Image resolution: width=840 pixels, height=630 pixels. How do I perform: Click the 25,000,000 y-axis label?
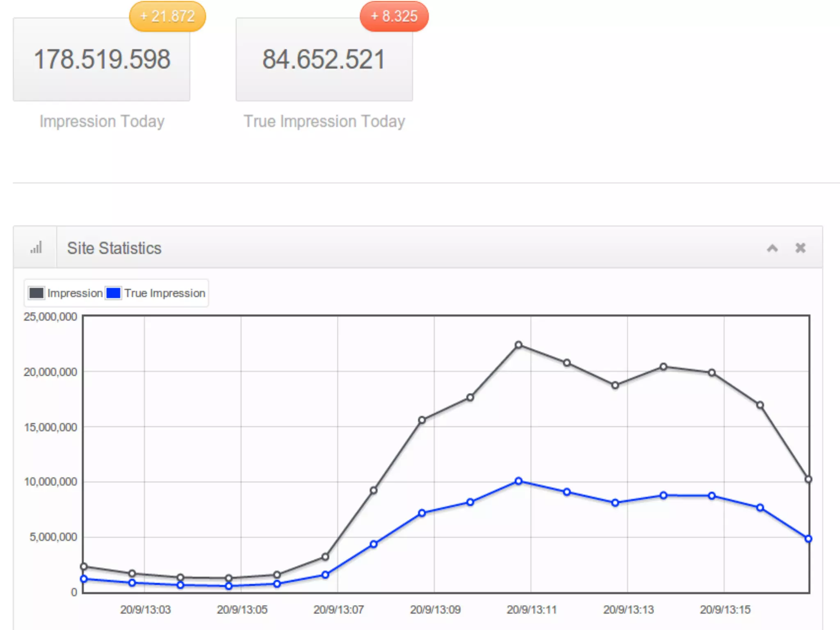(x=50, y=317)
